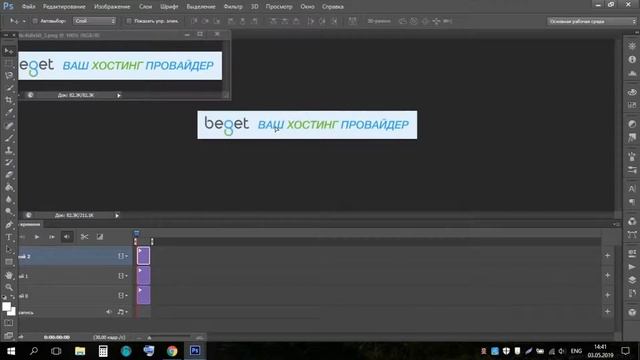Image resolution: width=640 pixels, height=360 pixels.
Task: Select the Lasso tool
Action: pos(9,75)
